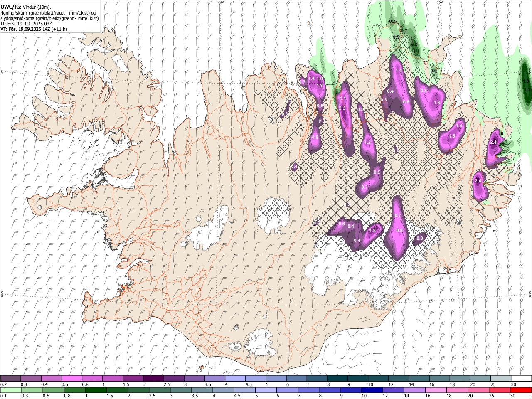The height and width of the screenshot is (399, 532).
Task: Click the '1.2' snowfall value on the central band
Action: click(367, 142)
